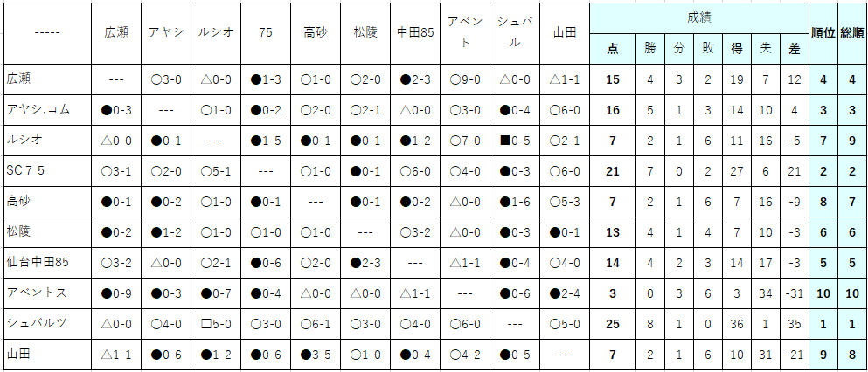Click the 成績 header cell

point(699,18)
